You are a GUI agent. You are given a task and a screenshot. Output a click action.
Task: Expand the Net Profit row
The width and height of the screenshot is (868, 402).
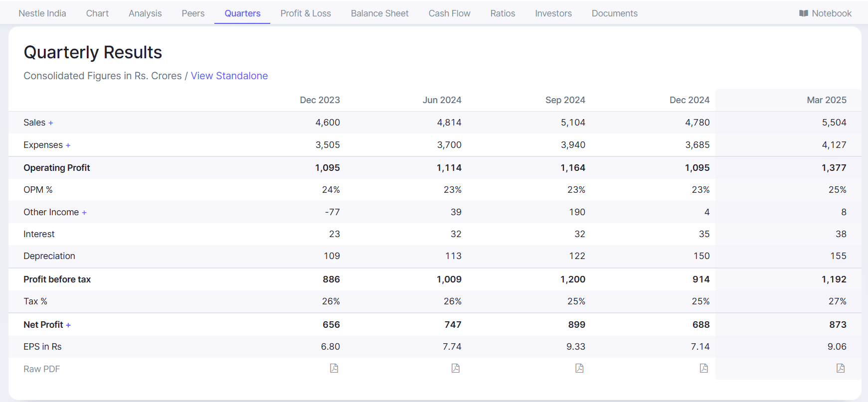[68, 325]
